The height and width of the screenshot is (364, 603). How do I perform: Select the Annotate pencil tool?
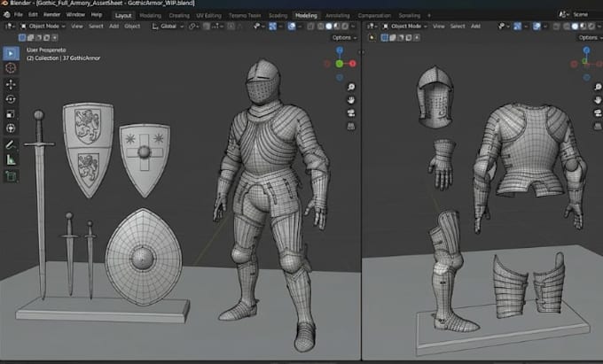pyautogui.click(x=11, y=144)
